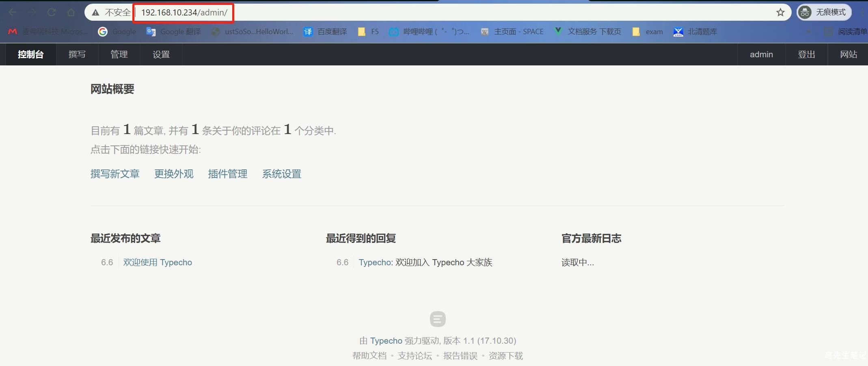This screenshot has height=366, width=868.
Task: Click the 不安全 security warning indicator
Action: coord(111,12)
